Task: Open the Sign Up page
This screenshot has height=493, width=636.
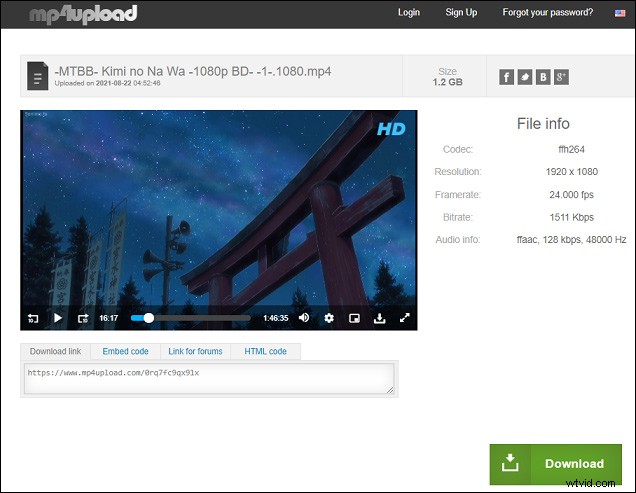Action: 461,13
